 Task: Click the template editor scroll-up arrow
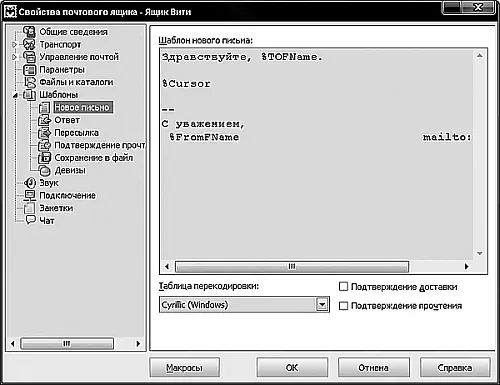(x=480, y=56)
